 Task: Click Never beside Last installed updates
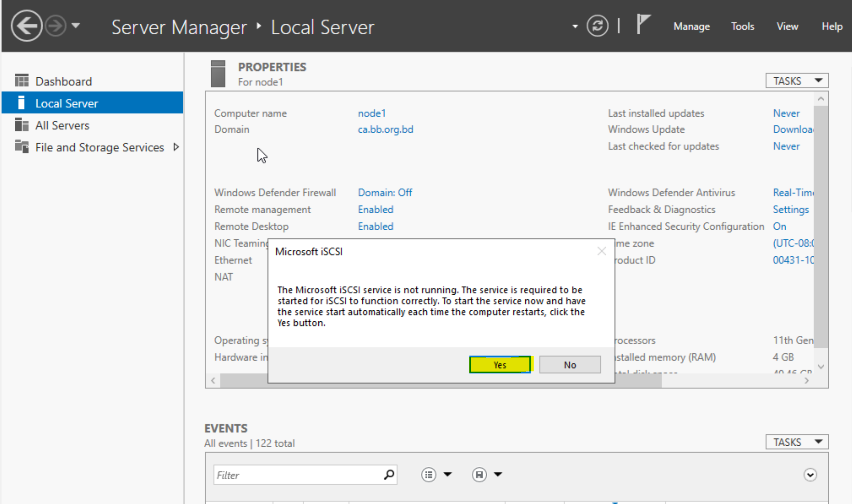[786, 113]
